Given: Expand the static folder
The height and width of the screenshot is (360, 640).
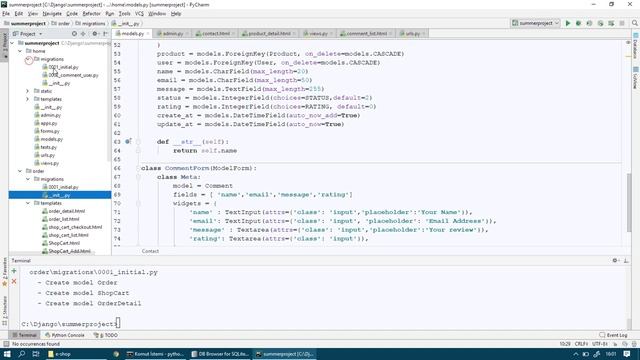Looking at the screenshot, I should [x=28, y=91].
